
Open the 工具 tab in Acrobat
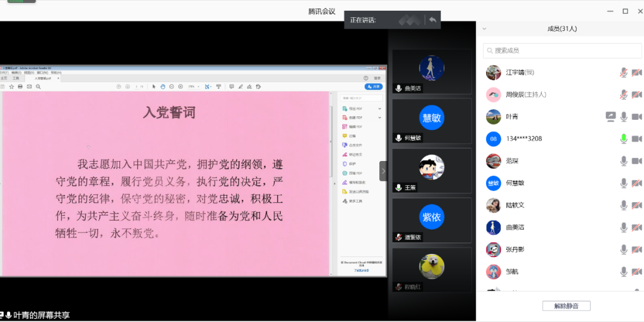[16, 78]
